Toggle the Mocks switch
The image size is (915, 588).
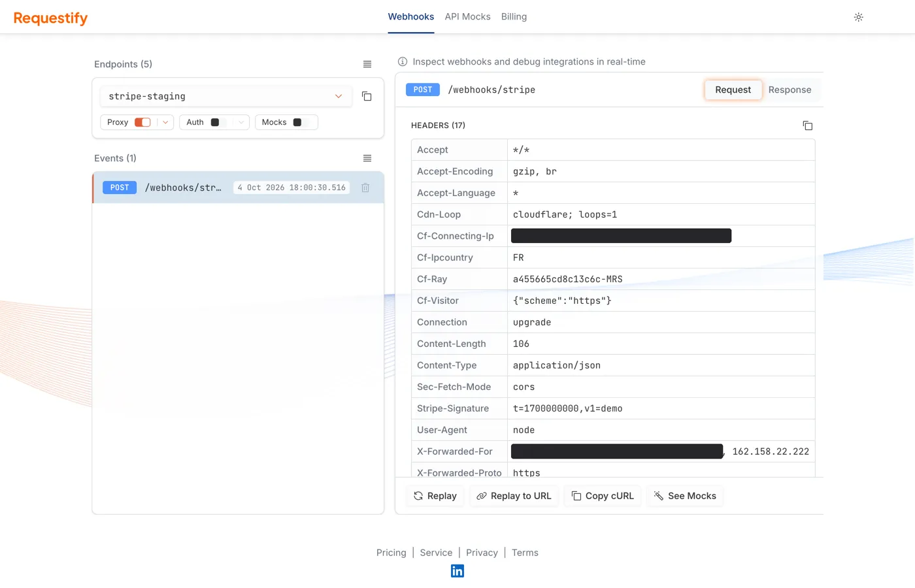point(301,122)
